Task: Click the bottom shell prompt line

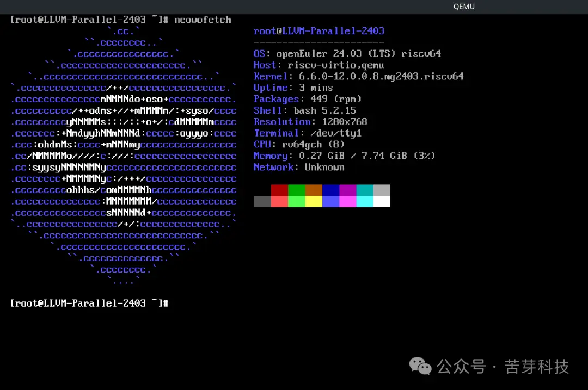Action: pos(89,303)
